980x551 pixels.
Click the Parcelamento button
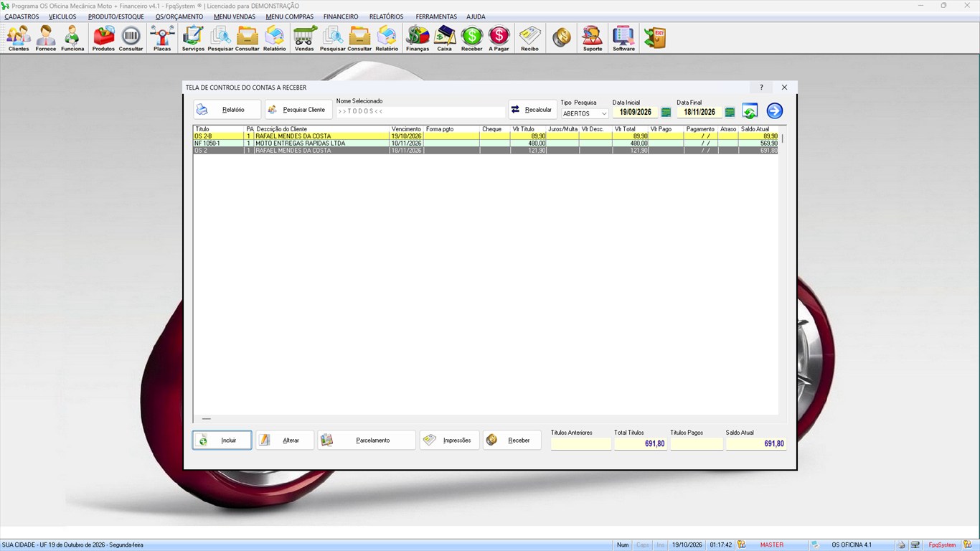point(367,441)
